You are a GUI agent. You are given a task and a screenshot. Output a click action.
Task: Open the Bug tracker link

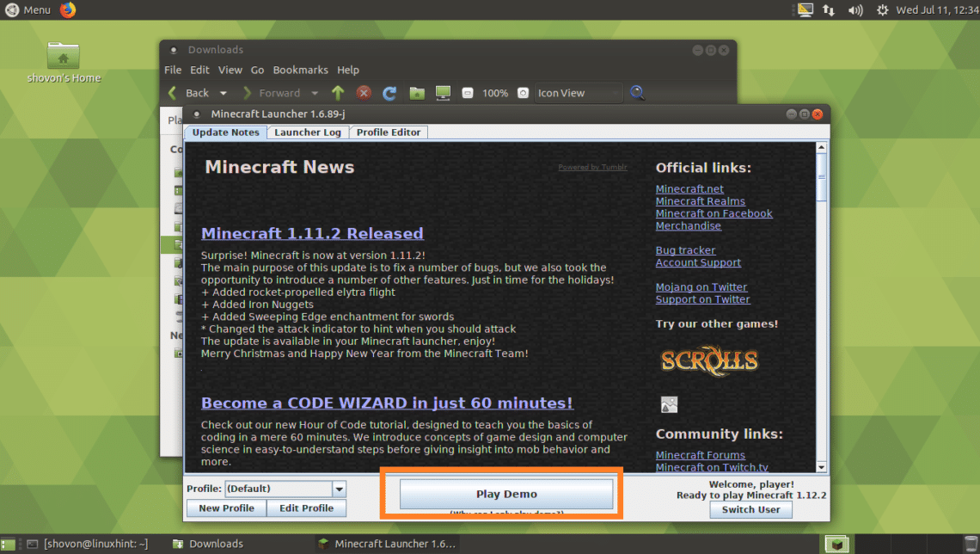pos(685,250)
